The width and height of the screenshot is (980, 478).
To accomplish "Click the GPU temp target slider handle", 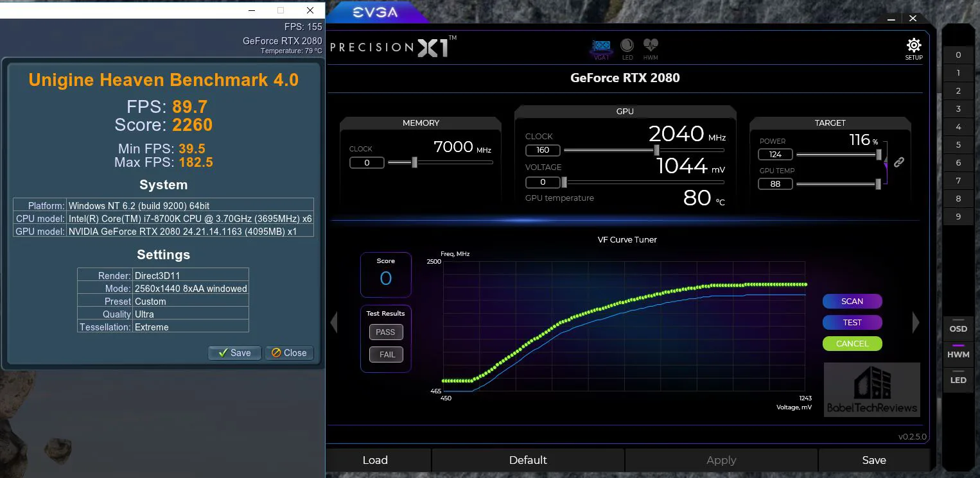I will (x=878, y=184).
